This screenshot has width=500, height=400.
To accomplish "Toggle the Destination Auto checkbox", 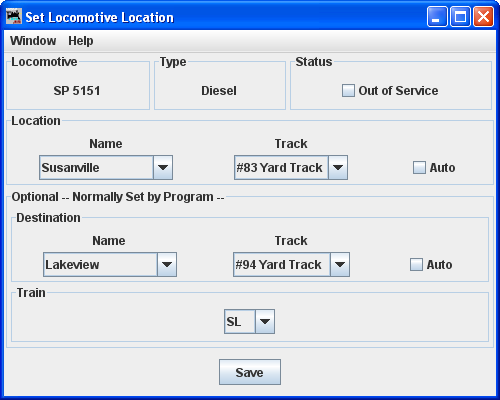I will pyautogui.click(x=416, y=265).
